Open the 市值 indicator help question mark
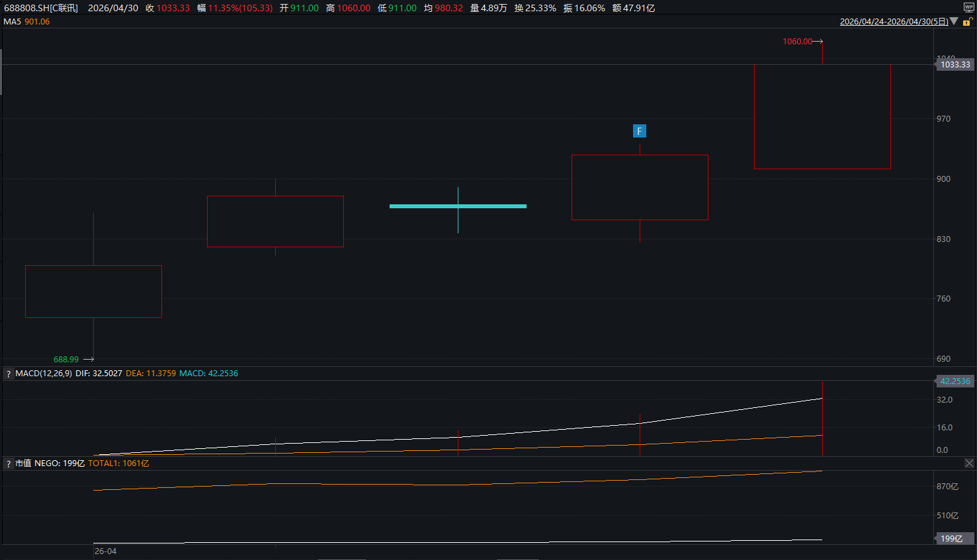 click(8, 464)
